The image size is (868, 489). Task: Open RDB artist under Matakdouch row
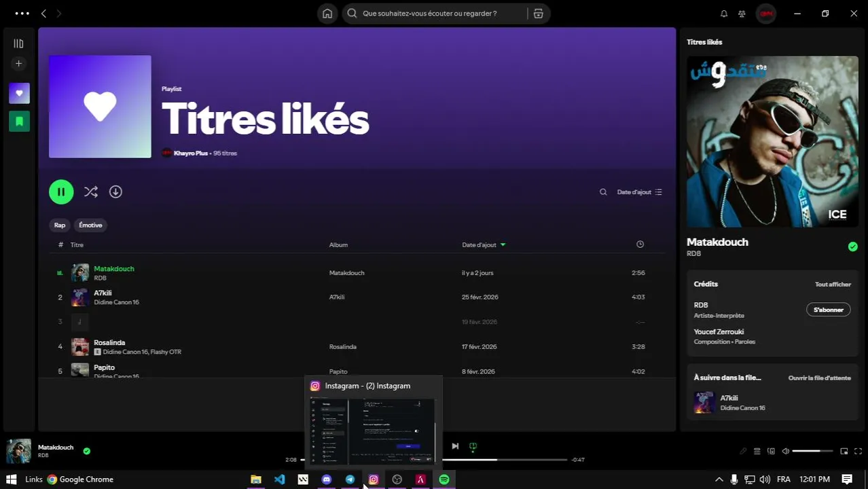100,278
